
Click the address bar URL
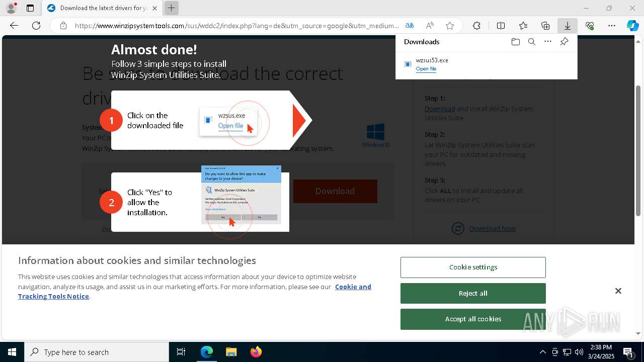(x=236, y=26)
